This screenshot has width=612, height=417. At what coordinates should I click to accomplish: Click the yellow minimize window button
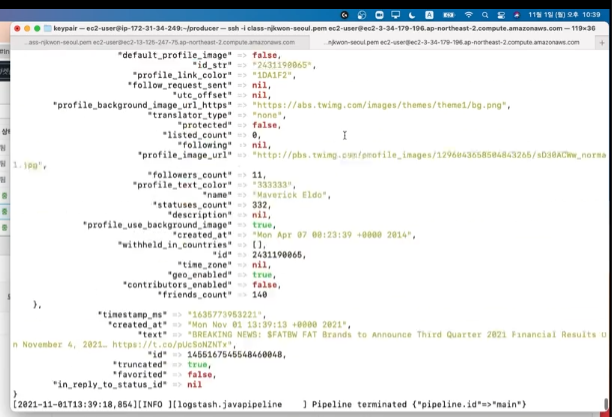click(x=27, y=28)
